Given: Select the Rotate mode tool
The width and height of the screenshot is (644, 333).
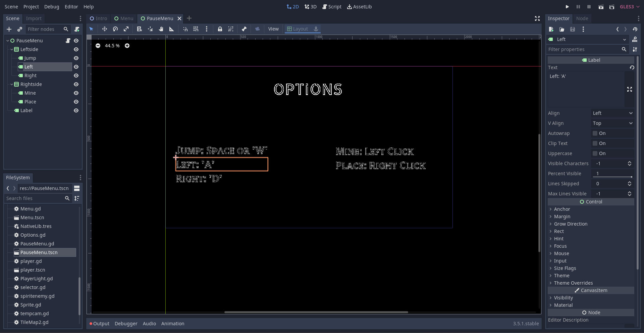Looking at the screenshot, I should coord(115,29).
